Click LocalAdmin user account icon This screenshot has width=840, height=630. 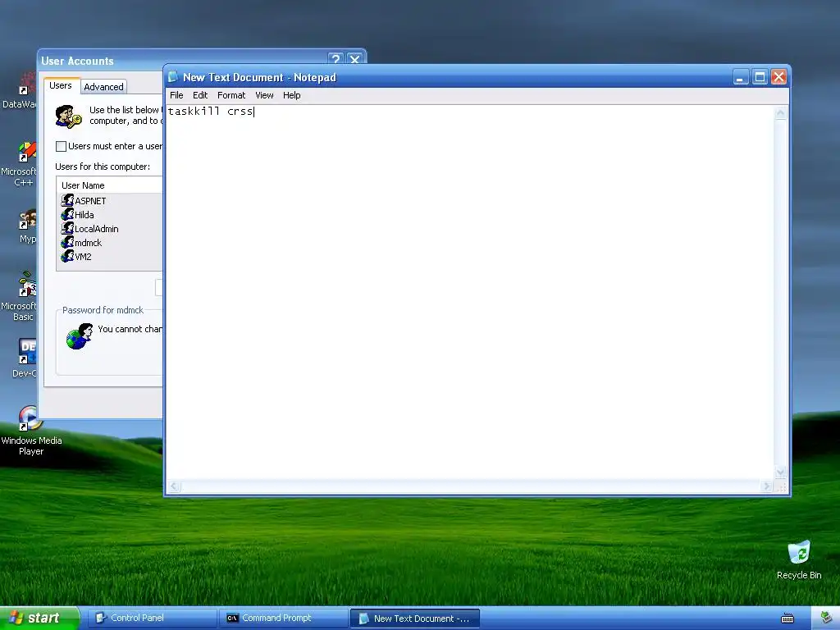click(67, 228)
